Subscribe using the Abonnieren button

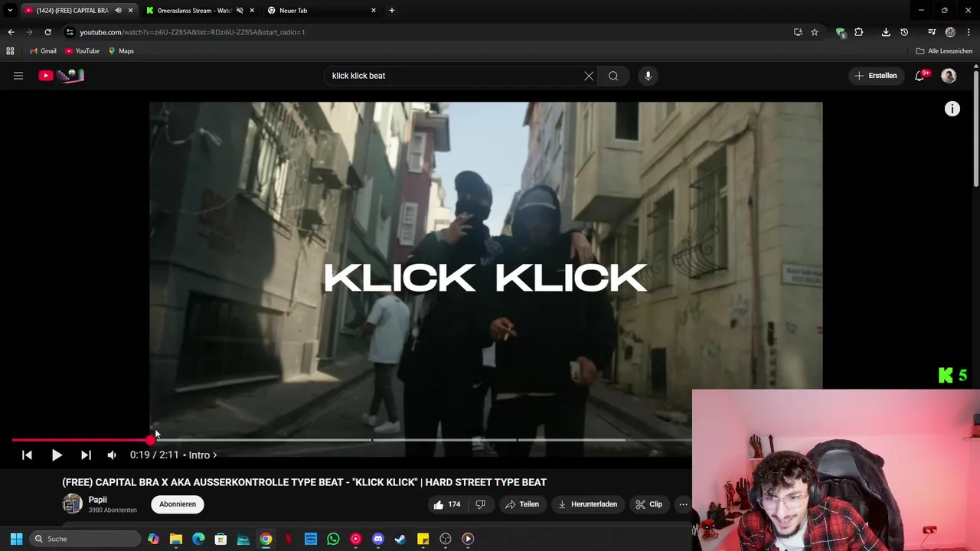[x=178, y=504]
